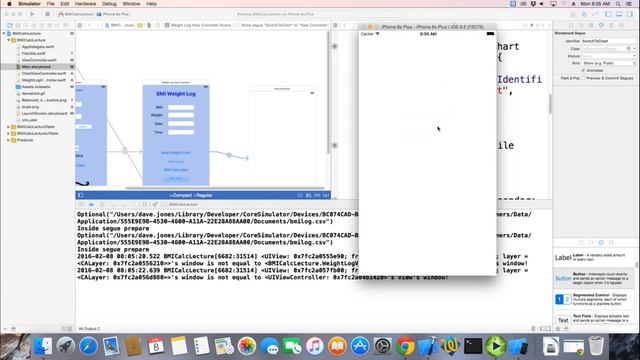Open the Identity inspector icon
The image size is (640, 360).
coord(591,25)
